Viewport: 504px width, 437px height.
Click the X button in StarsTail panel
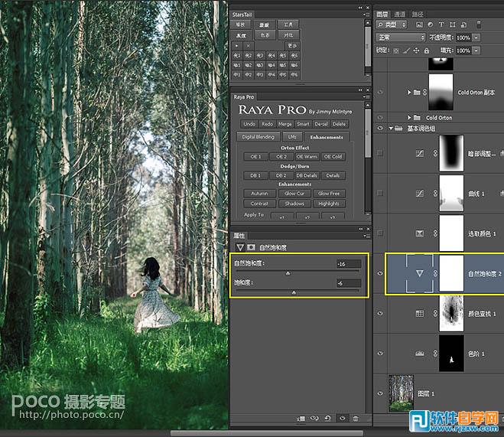(248, 46)
